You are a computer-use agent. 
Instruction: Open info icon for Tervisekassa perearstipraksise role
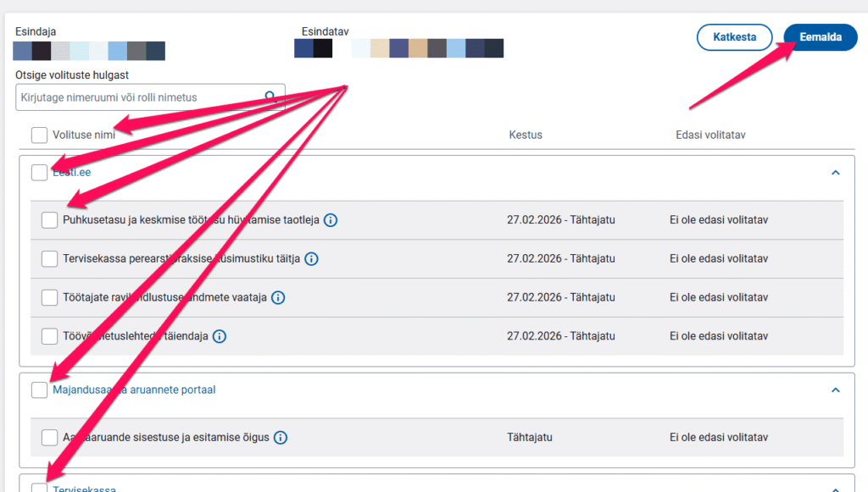311,259
